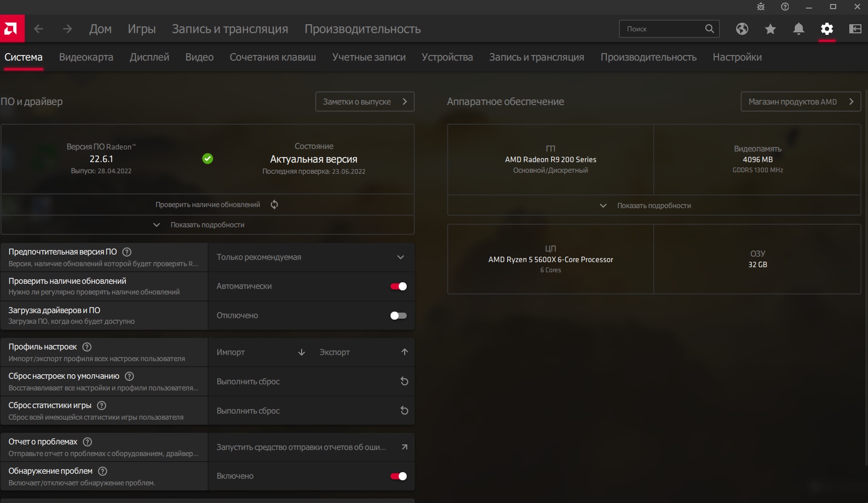Click the Экспорт up arrow icon
This screenshot has height=503, width=868.
pos(405,352)
